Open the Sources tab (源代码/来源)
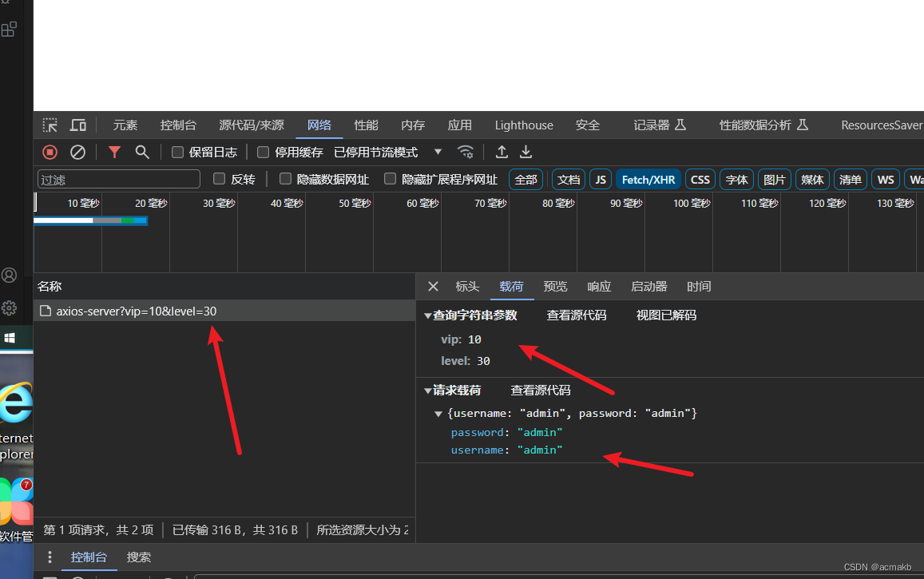Screen dimensions: 924x579 pos(252,125)
